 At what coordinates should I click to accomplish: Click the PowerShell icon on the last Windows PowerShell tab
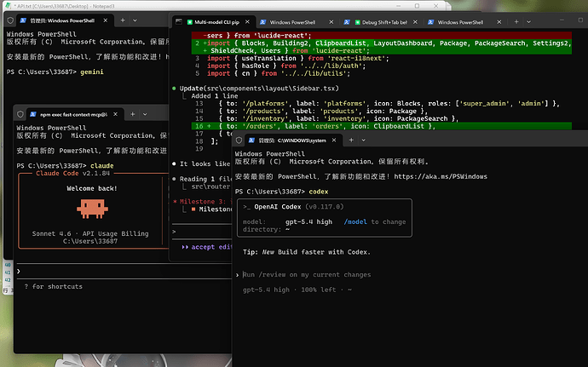pyautogui.click(x=431, y=22)
